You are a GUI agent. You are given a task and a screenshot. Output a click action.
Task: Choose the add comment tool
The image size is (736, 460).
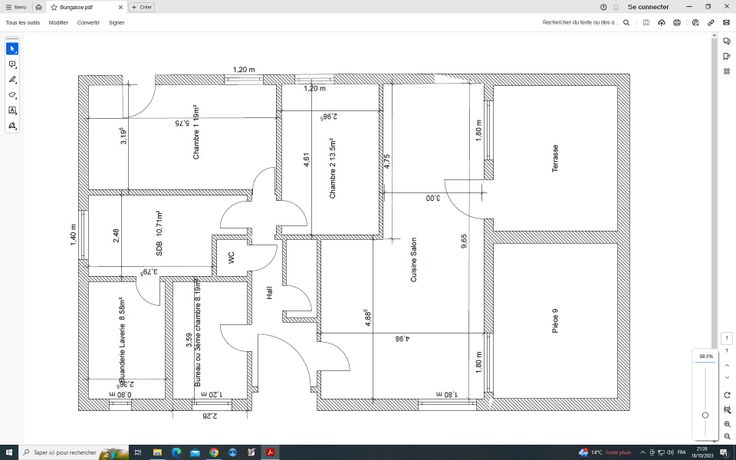pos(12,64)
